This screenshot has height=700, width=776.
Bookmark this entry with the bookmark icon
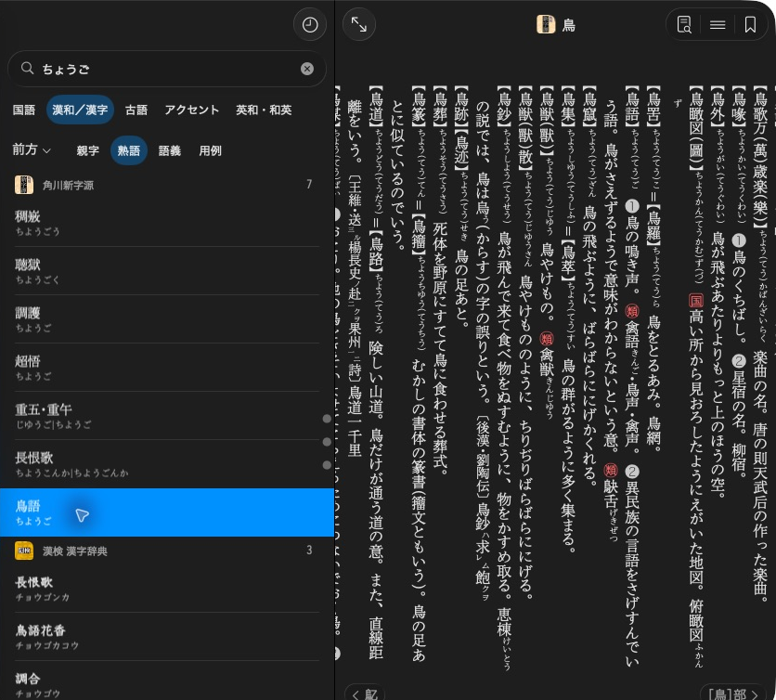750,25
